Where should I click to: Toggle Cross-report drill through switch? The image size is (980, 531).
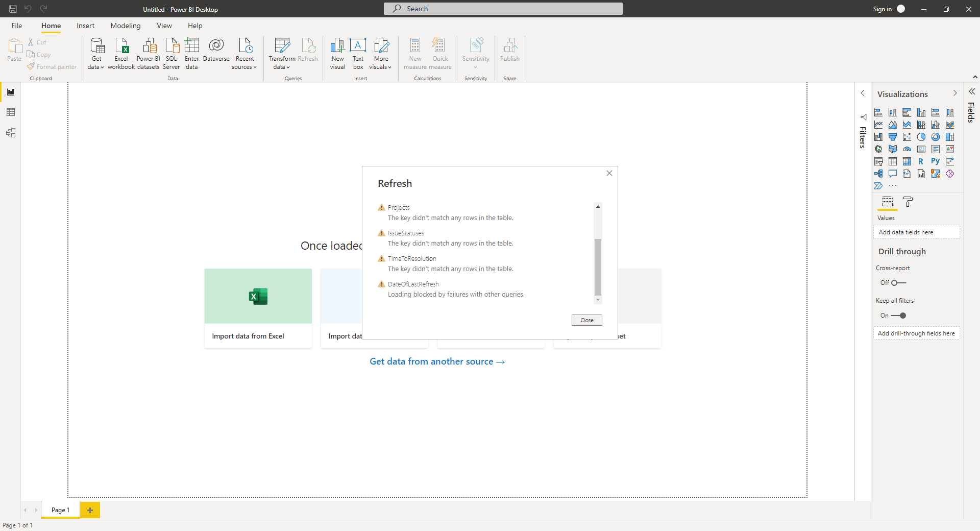899,283
